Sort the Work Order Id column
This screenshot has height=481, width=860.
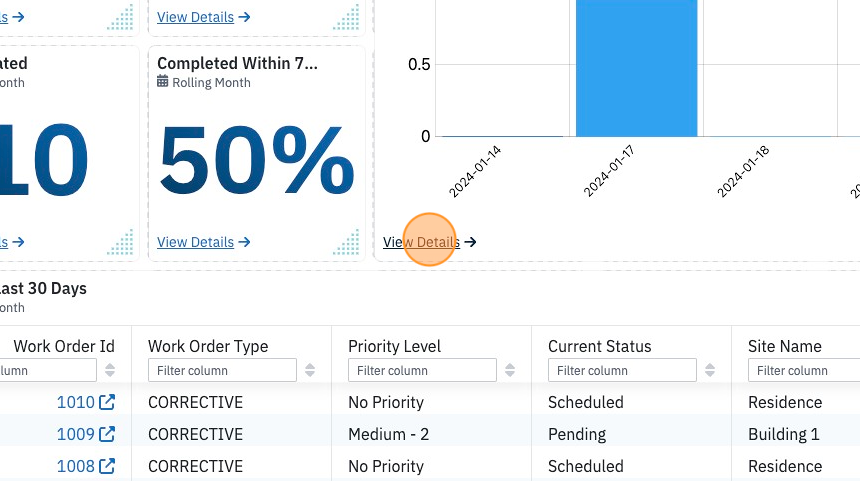[x=110, y=370]
